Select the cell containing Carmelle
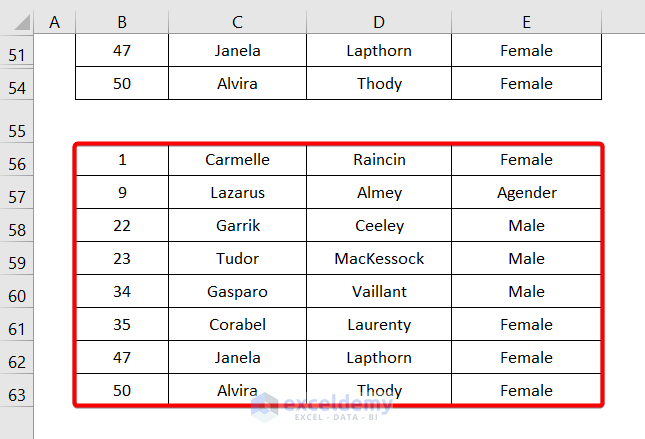The width and height of the screenshot is (645, 439). click(237, 160)
